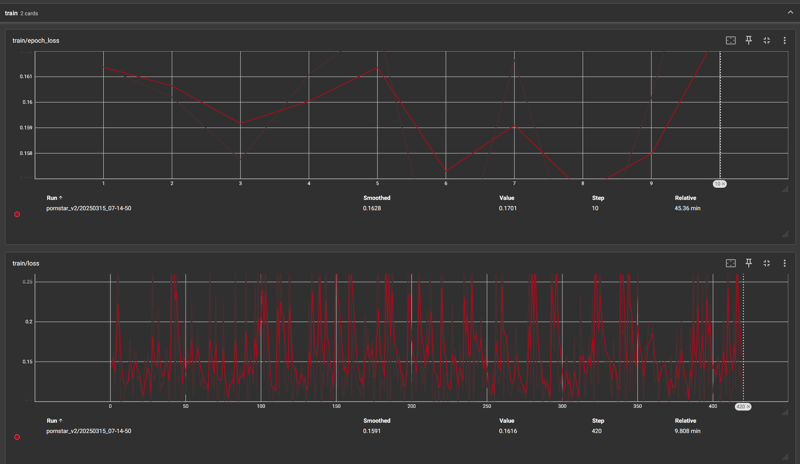
Task: Click Relative header in train/loss table
Action: (685, 421)
